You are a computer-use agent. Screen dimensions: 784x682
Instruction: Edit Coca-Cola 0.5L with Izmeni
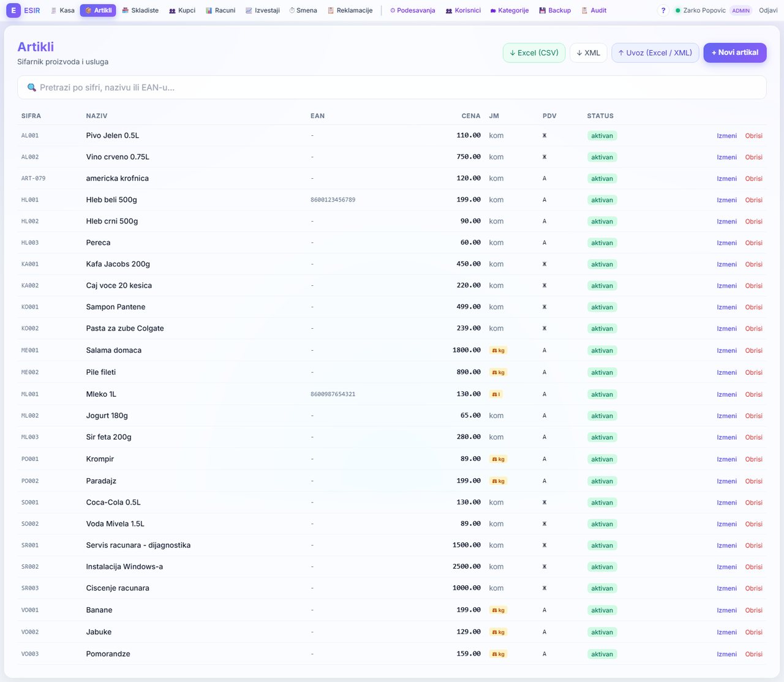point(727,503)
